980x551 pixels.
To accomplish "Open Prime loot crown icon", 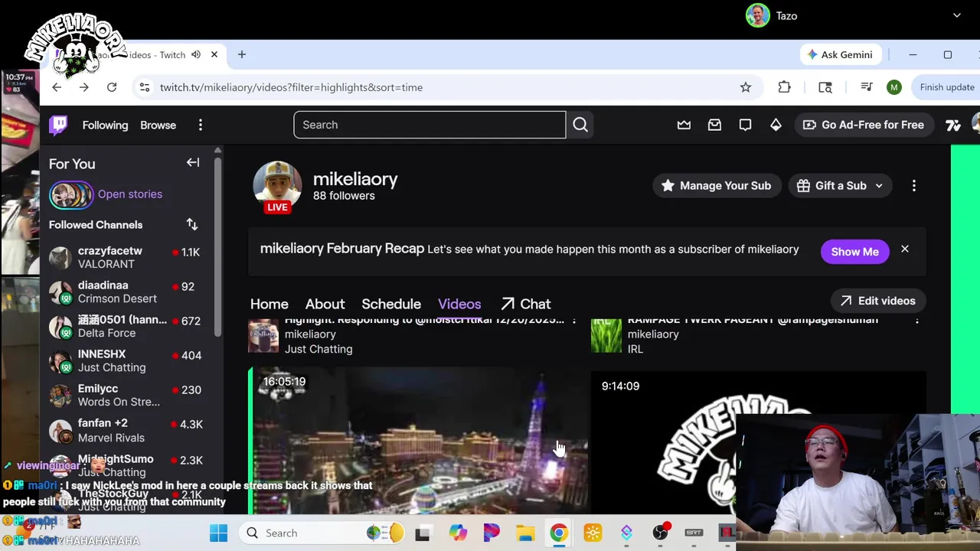I will click(684, 125).
